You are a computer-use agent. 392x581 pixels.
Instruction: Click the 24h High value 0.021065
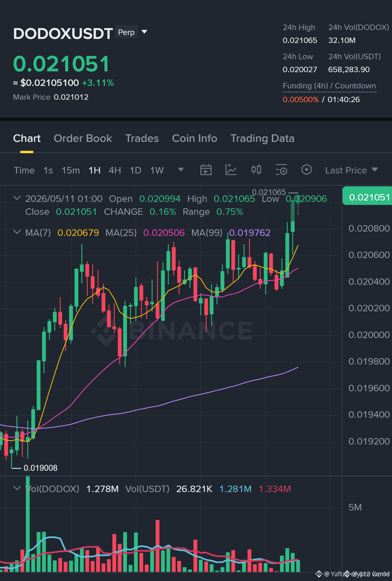pyautogui.click(x=300, y=40)
